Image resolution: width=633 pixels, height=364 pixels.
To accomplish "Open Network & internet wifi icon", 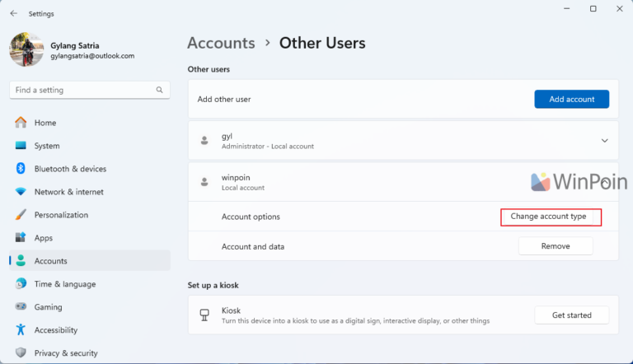I will click(21, 192).
